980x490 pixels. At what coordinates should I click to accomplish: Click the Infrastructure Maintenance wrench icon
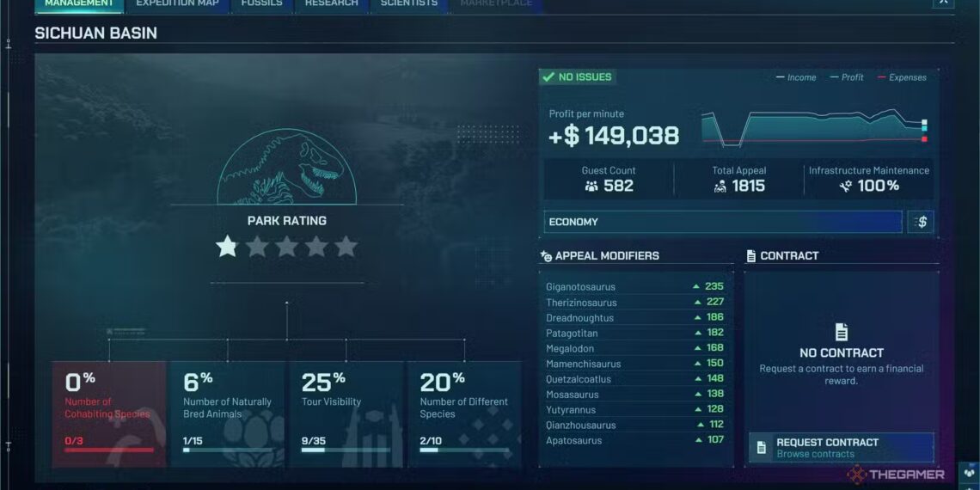(847, 186)
